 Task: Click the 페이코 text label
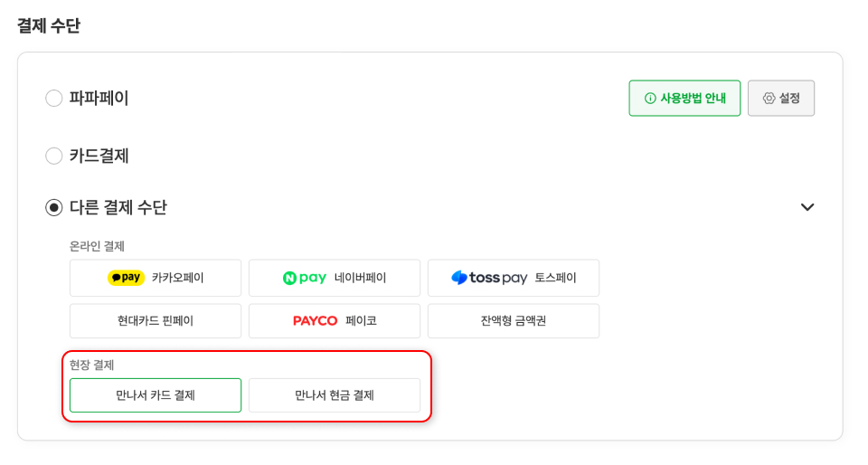tap(361, 321)
